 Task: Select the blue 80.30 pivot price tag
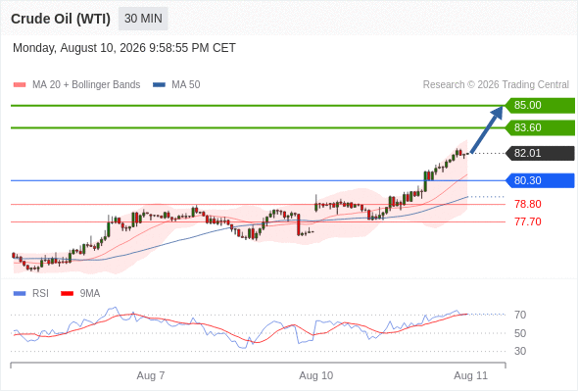pyautogui.click(x=540, y=180)
